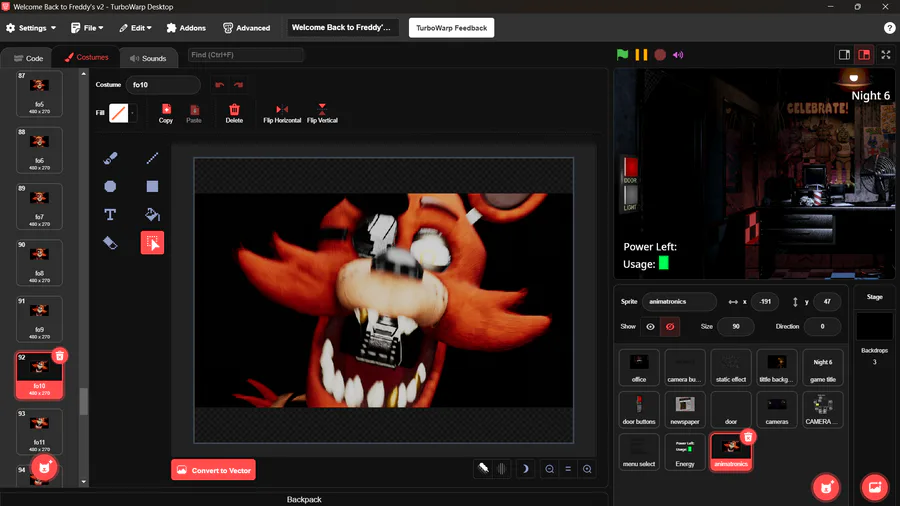This screenshot has height=506, width=900.
Task: Click the green flag to start project
Action: click(622, 55)
